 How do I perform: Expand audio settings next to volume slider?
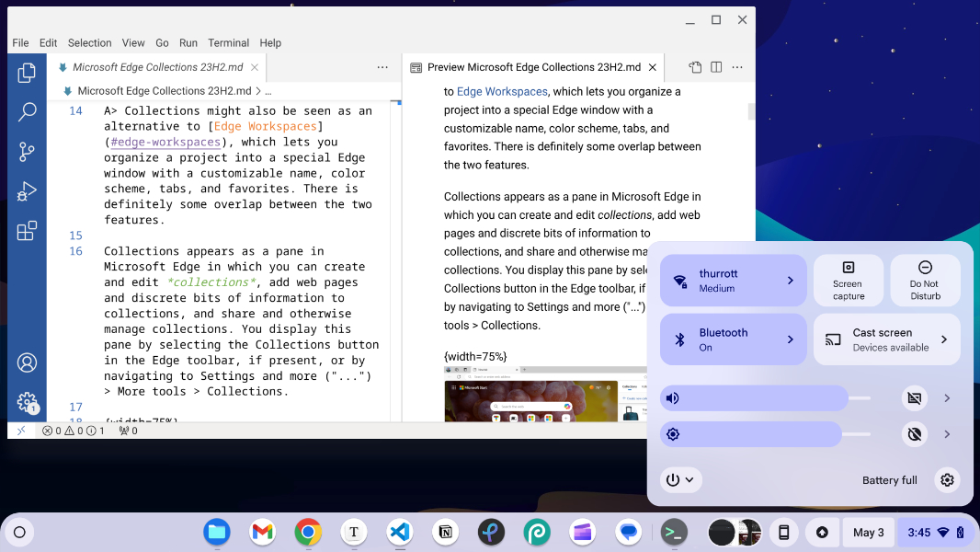pyautogui.click(x=947, y=398)
